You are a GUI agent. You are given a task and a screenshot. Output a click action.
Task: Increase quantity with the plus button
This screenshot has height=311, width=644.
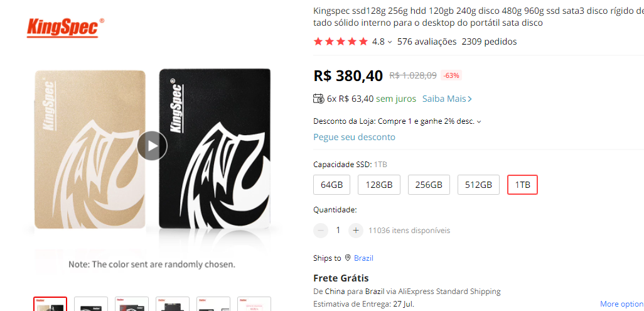point(356,231)
